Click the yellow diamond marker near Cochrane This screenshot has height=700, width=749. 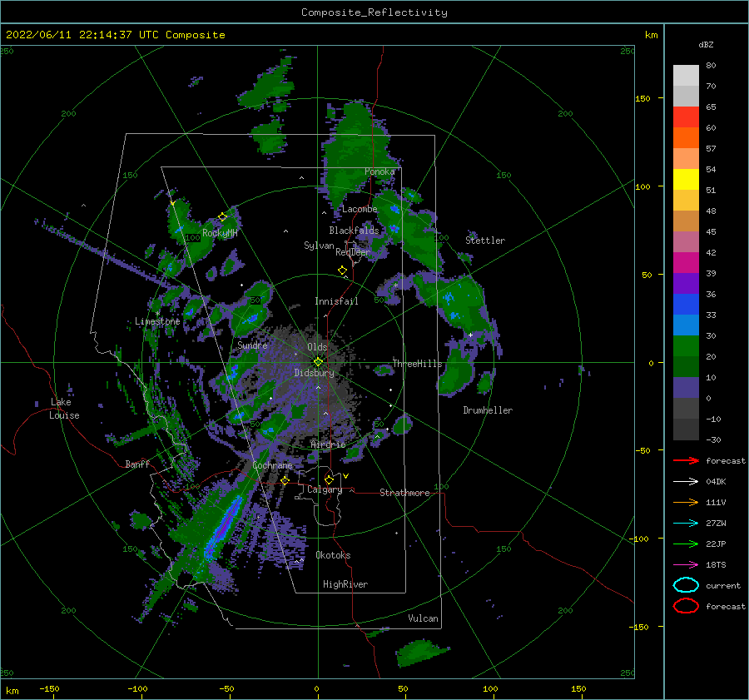(x=285, y=480)
